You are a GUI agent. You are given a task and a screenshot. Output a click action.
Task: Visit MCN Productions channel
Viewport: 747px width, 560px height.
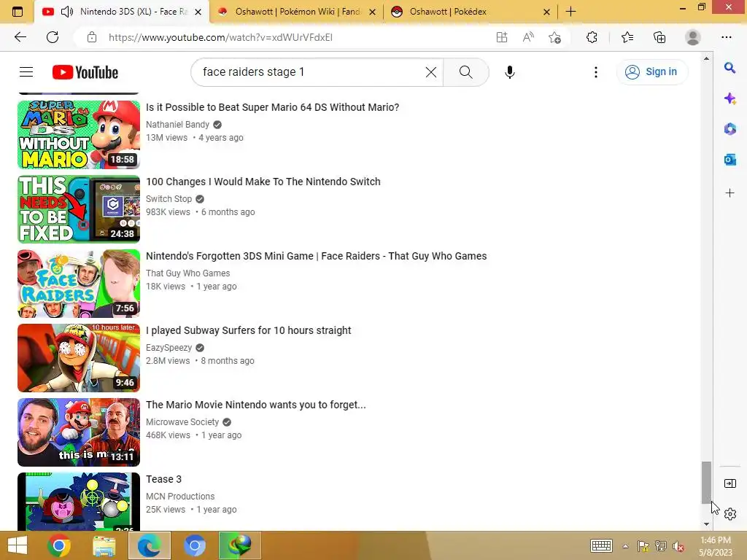(x=180, y=496)
